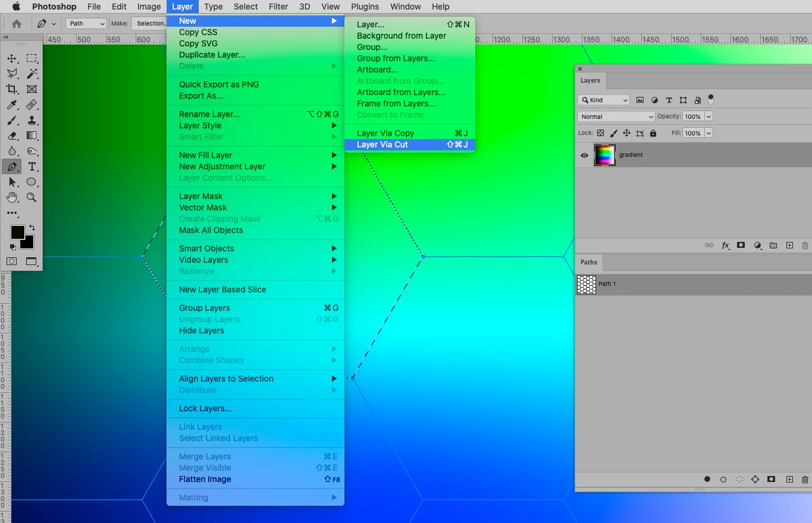812x523 pixels.
Task: Change the screen mode
Action: click(x=32, y=261)
